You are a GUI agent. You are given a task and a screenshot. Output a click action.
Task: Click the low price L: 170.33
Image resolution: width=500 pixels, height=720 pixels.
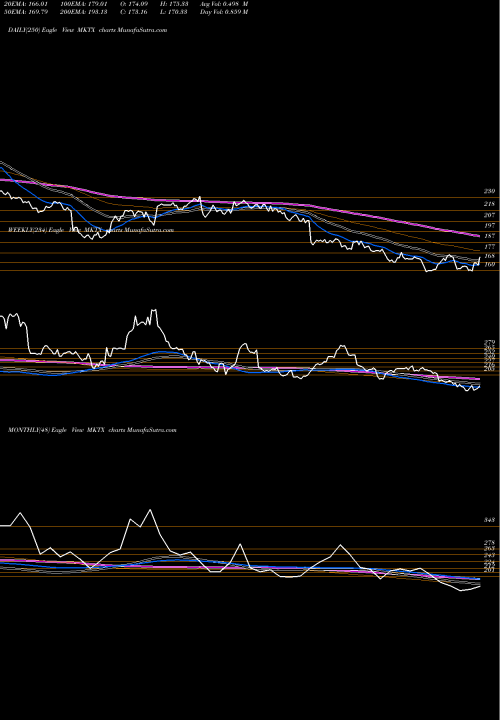point(175,12)
